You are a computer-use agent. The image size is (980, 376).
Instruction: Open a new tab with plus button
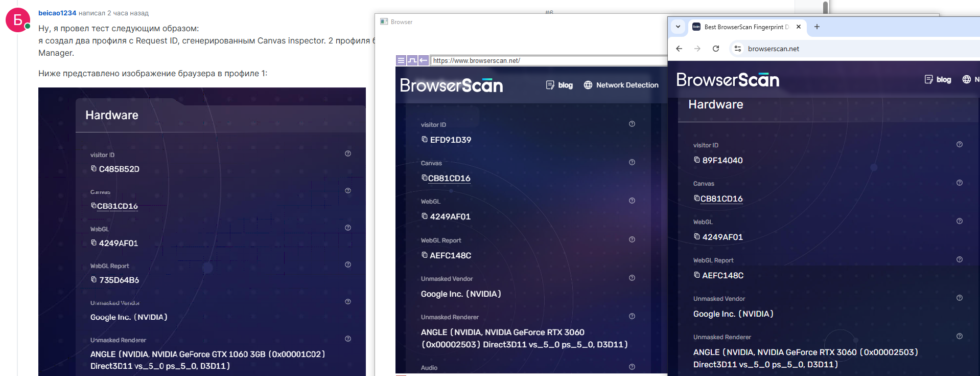coord(816,27)
